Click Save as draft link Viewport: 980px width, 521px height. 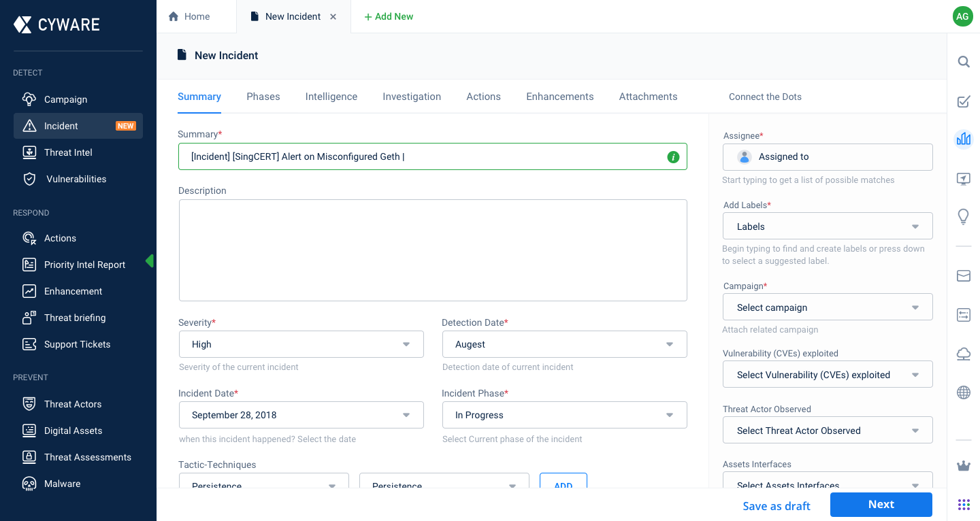click(777, 506)
